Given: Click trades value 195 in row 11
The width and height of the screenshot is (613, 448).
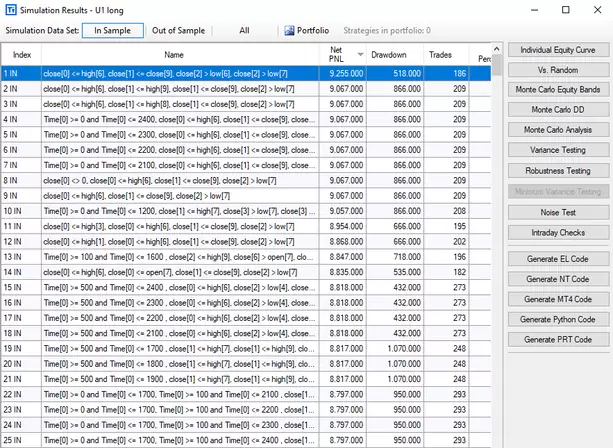Looking at the screenshot, I should tap(446, 226).
